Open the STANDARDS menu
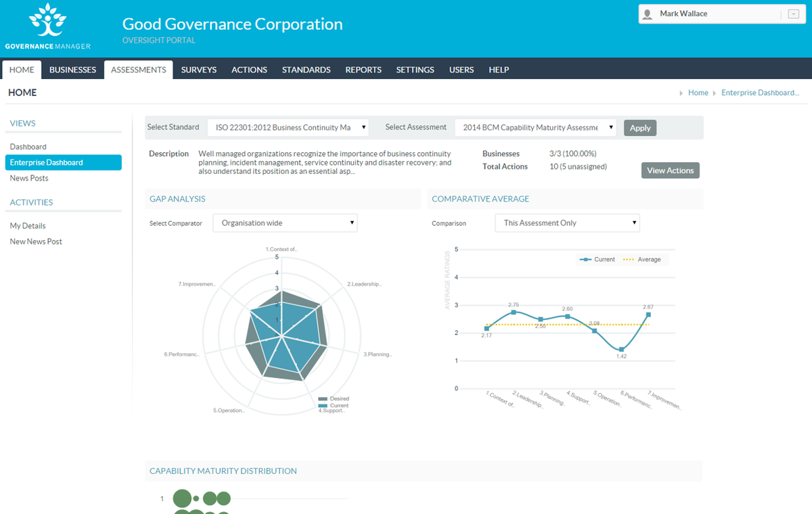This screenshot has width=812, height=514. [306, 70]
